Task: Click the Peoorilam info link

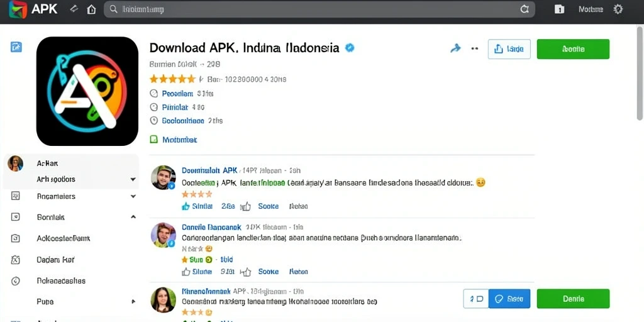Action: [177, 94]
